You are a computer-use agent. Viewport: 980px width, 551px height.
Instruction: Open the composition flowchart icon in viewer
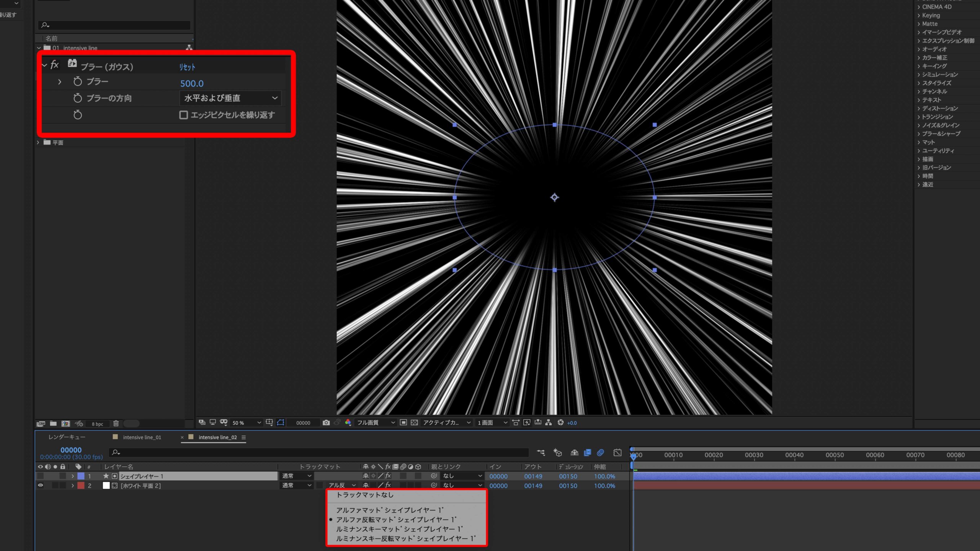[549, 422]
